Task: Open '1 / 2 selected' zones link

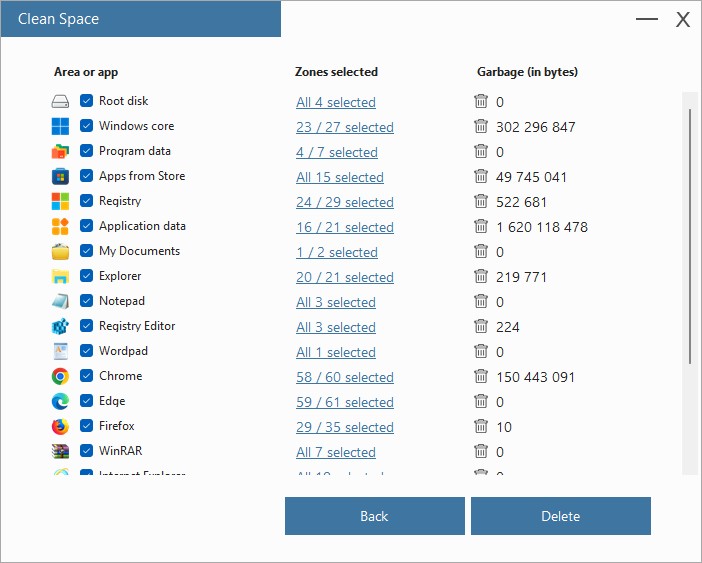Action: pos(337,253)
